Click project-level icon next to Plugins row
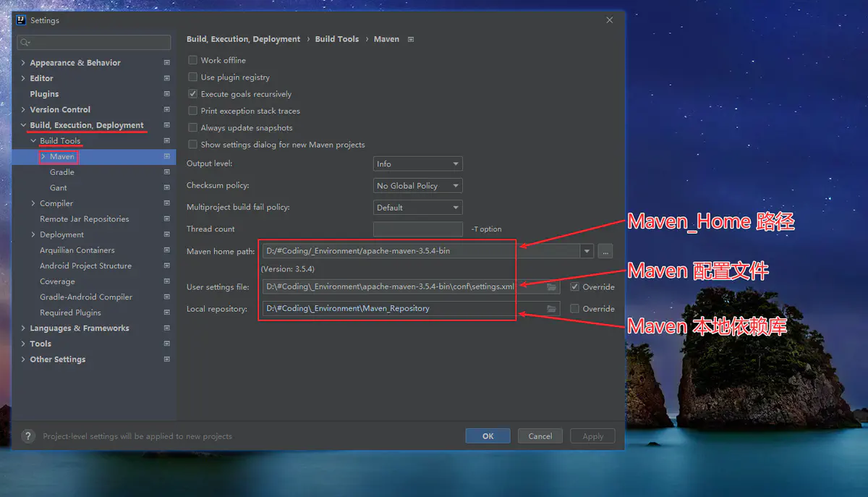Viewport: 868px width, 497px height. point(167,94)
